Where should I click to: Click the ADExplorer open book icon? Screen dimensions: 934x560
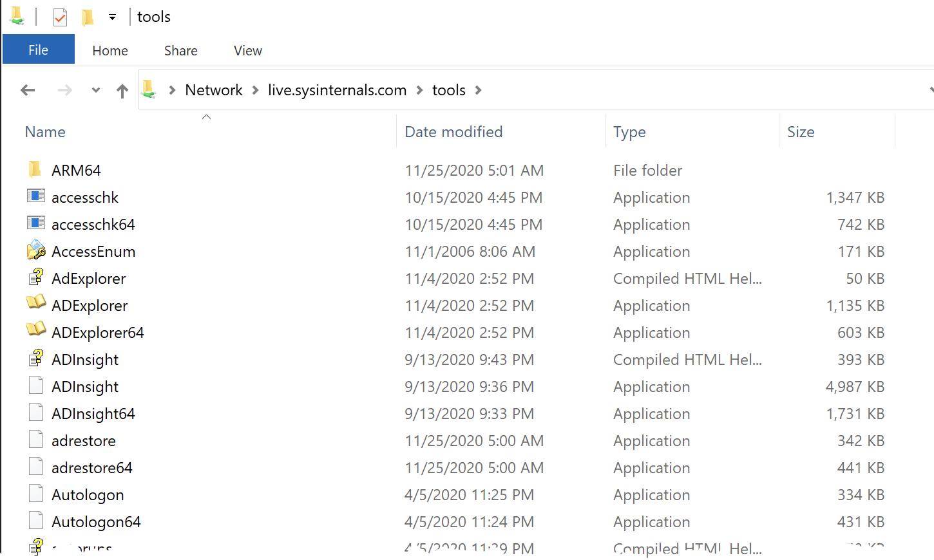pyautogui.click(x=36, y=302)
